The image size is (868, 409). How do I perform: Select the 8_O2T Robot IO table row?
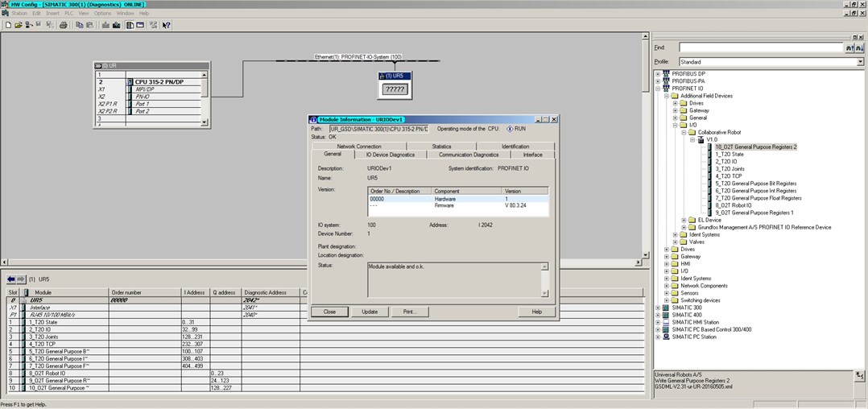44,374
